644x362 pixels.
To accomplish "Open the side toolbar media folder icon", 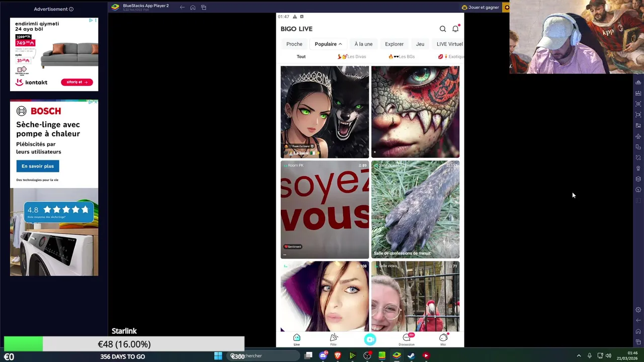I will click(x=638, y=125).
